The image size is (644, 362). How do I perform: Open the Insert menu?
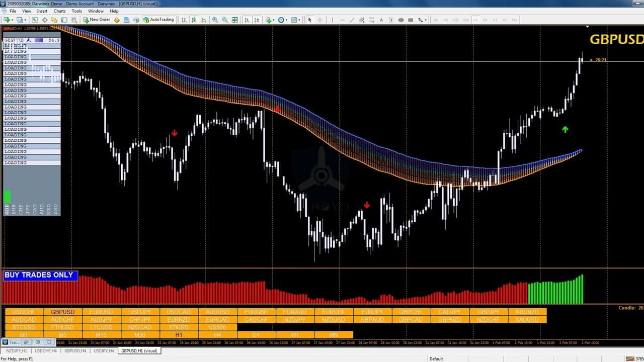(42, 11)
